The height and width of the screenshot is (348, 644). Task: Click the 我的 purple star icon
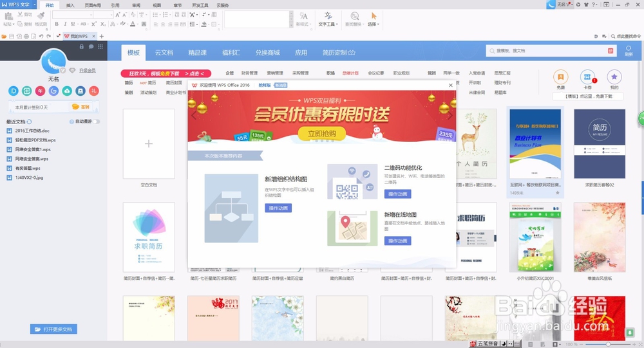point(614,77)
